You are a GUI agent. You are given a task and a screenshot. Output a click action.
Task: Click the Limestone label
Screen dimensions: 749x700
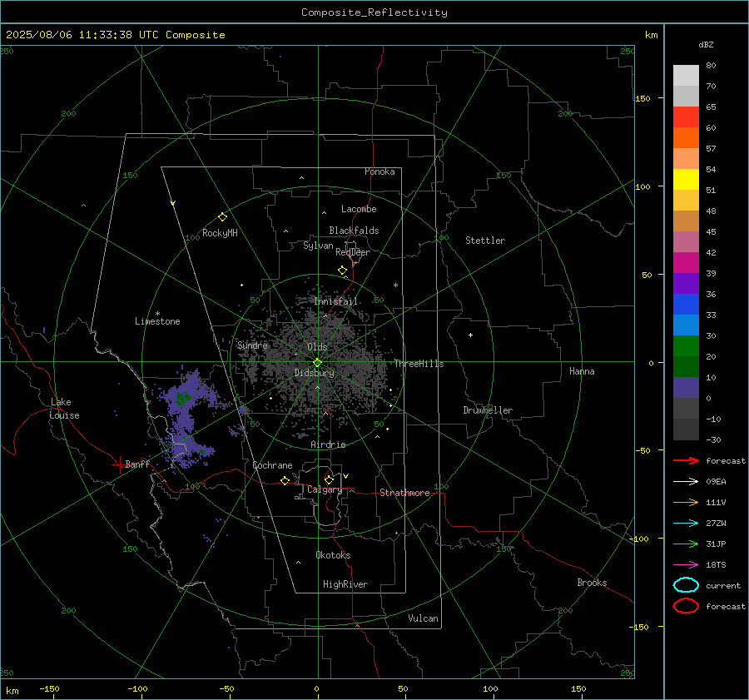[x=157, y=321]
